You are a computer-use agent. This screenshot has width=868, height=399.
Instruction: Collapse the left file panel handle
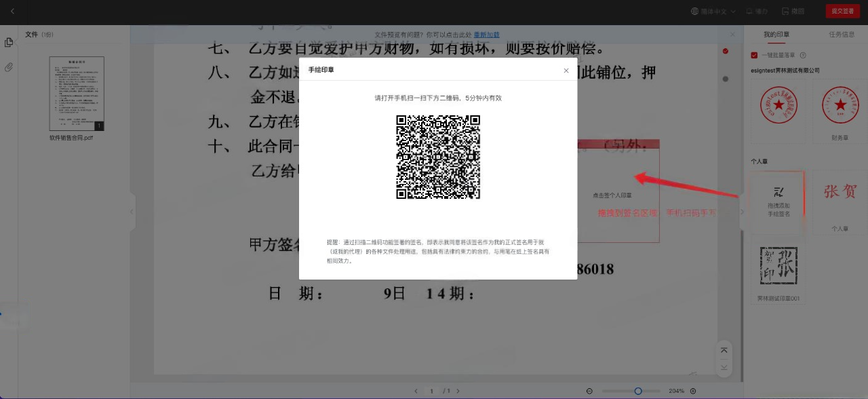(132, 212)
